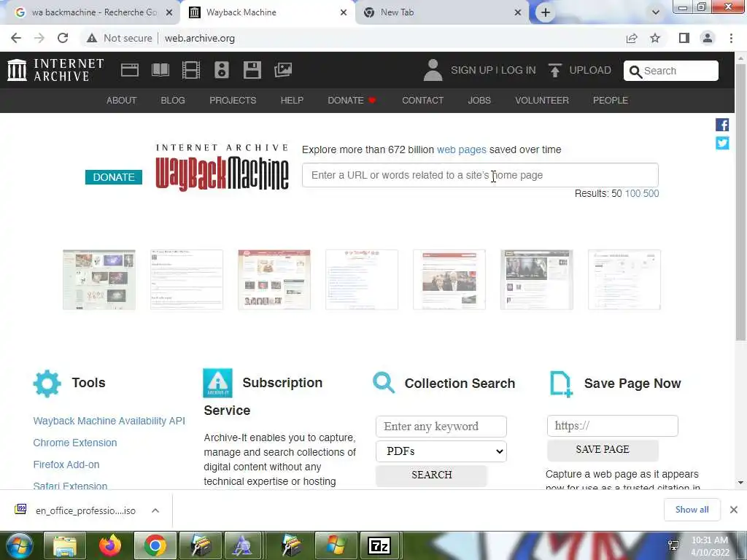Click the https:// Save Page field
Image resolution: width=747 pixels, height=560 pixels.
tap(613, 426)
